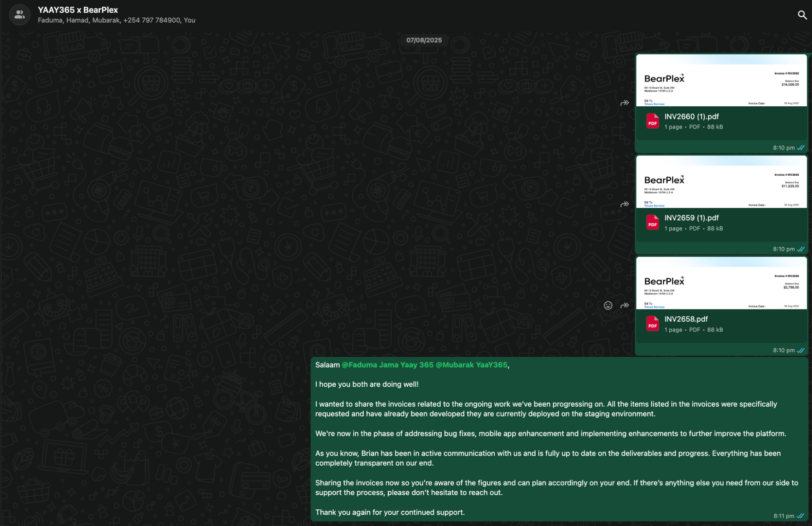Click the PDF icon of INV2660 (1).pdf

coord(652,121)
